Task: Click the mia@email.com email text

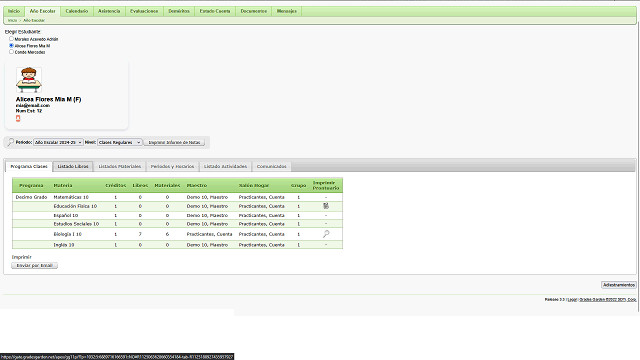Action: (33, 105)
